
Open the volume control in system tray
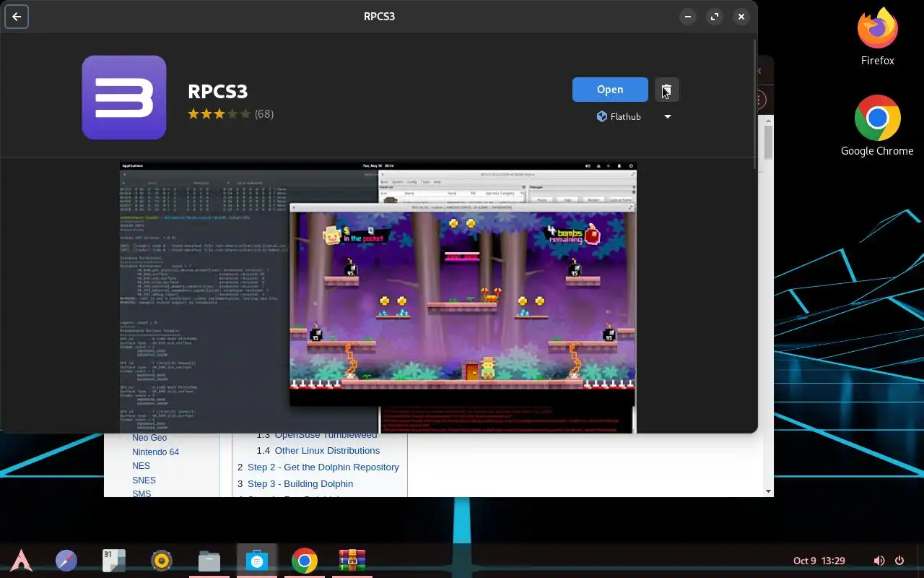(879, 561)
